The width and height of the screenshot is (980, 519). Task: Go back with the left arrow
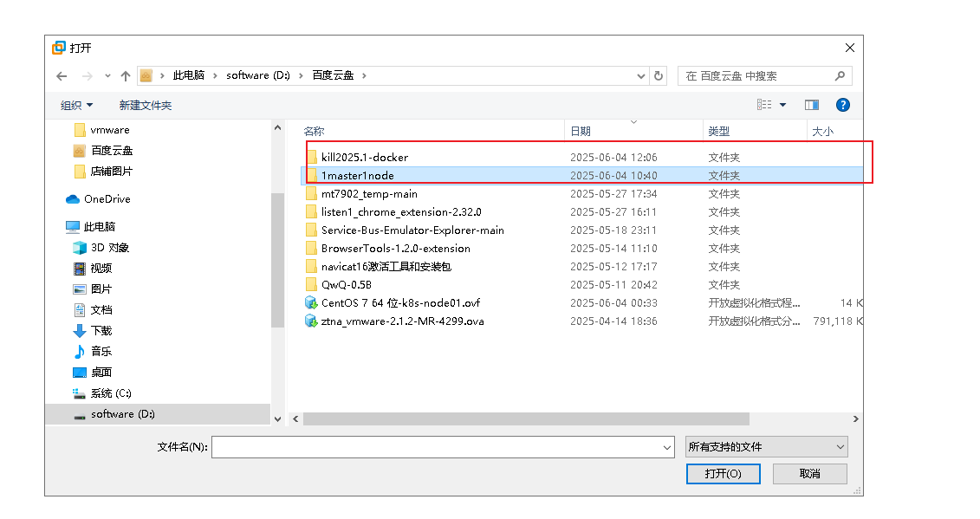click(62, 76)
